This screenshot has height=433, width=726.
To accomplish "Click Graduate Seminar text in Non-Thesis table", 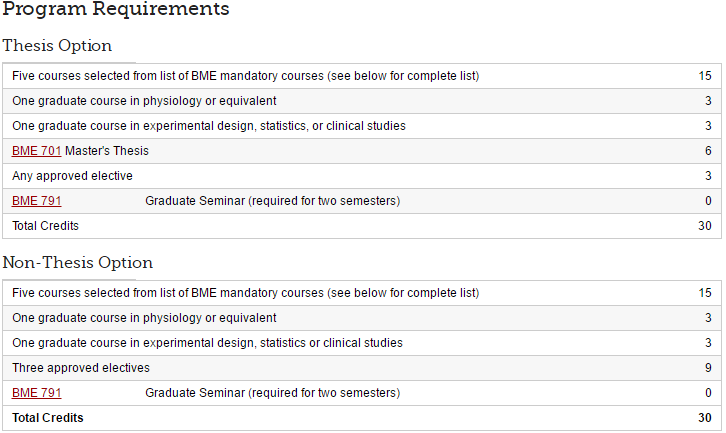I will (x=272, y=393).
